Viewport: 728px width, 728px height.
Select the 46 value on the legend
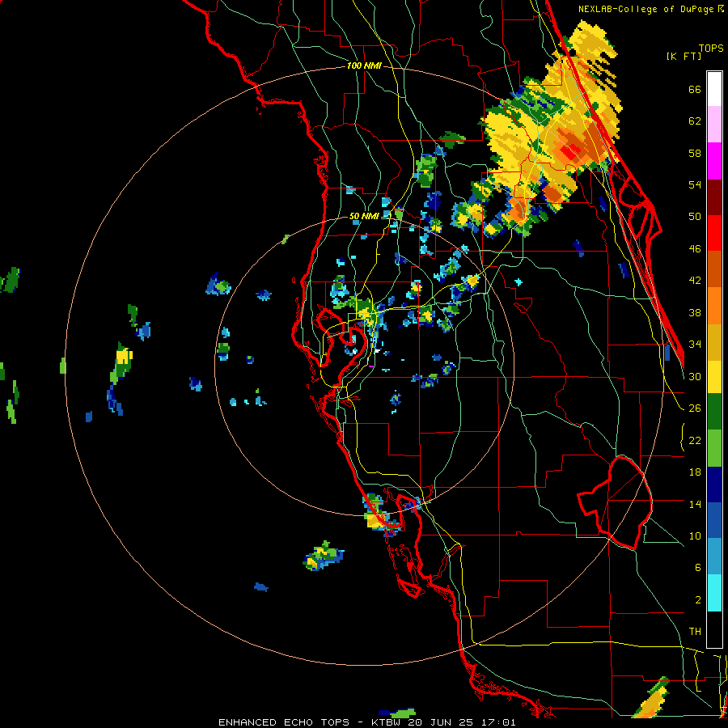click(x=695, y=249)
